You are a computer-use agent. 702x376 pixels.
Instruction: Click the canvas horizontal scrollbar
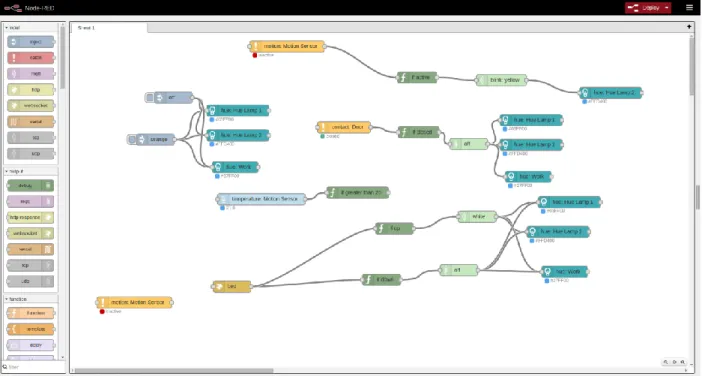pyautogui.click(x=173, y=371)
